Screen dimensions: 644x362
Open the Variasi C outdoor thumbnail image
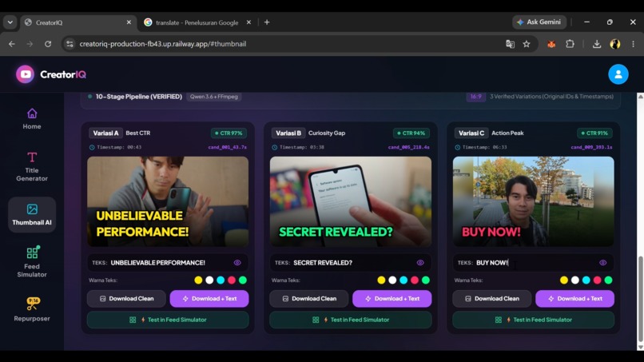tap(534, 201)
